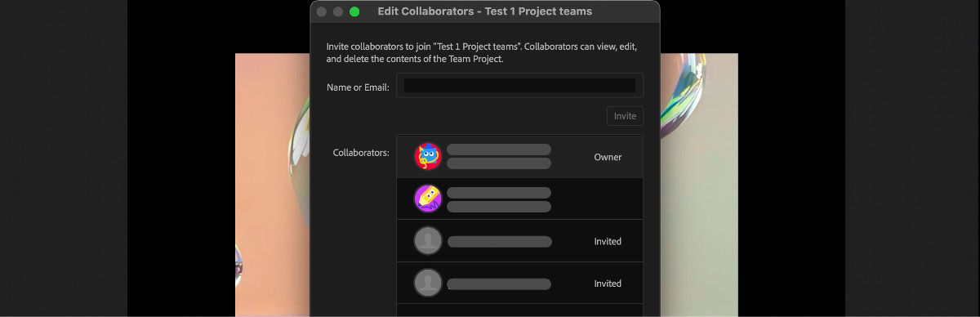Click the Owner label in collaborators list
This screenshot has height=317, width=980.
click(608, 157)
